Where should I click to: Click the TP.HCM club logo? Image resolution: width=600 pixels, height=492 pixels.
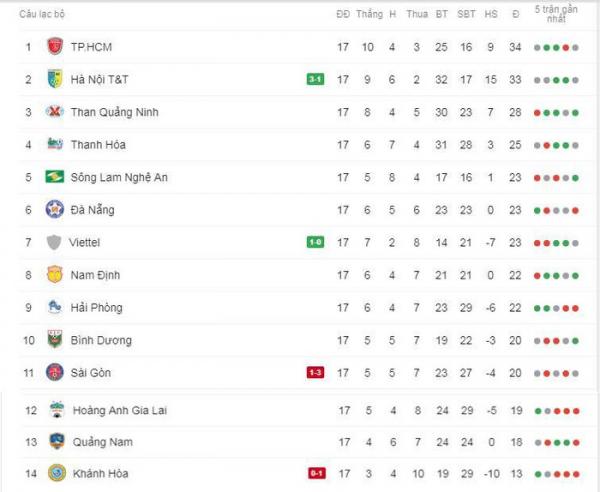(x=54, y=47)
